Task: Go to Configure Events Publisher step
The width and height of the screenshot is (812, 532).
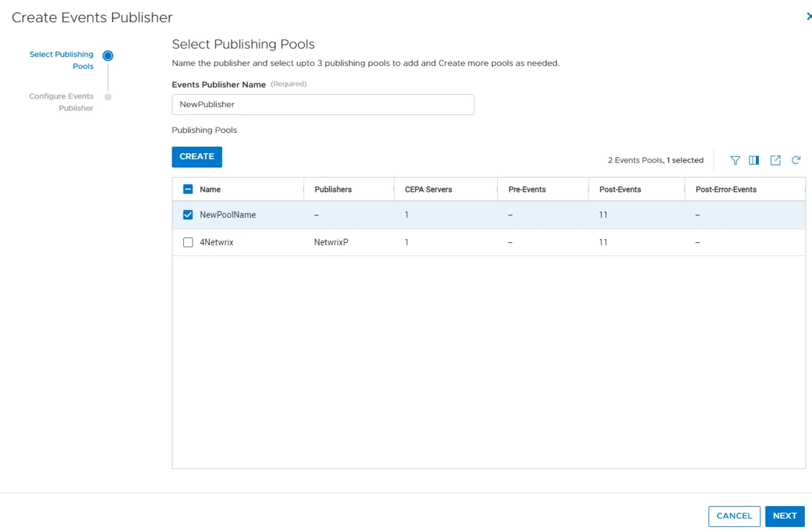Action: click(x=62, y=102)
